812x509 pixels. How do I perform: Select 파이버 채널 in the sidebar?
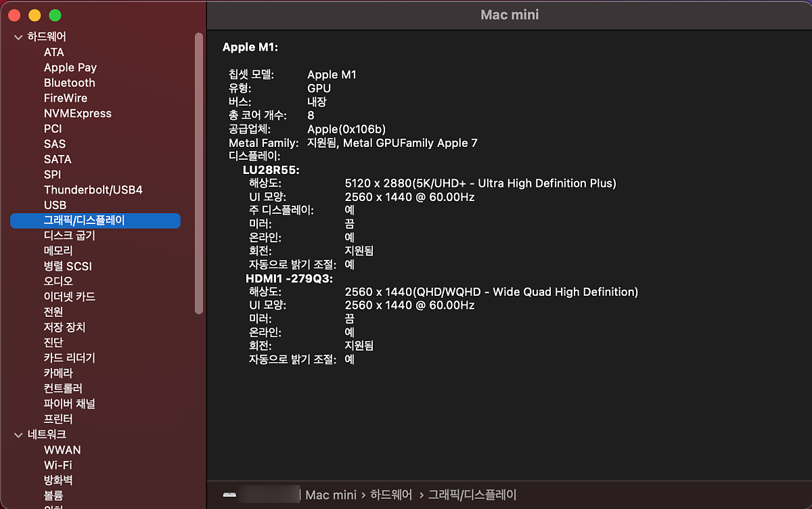click(x=70, y=404)
